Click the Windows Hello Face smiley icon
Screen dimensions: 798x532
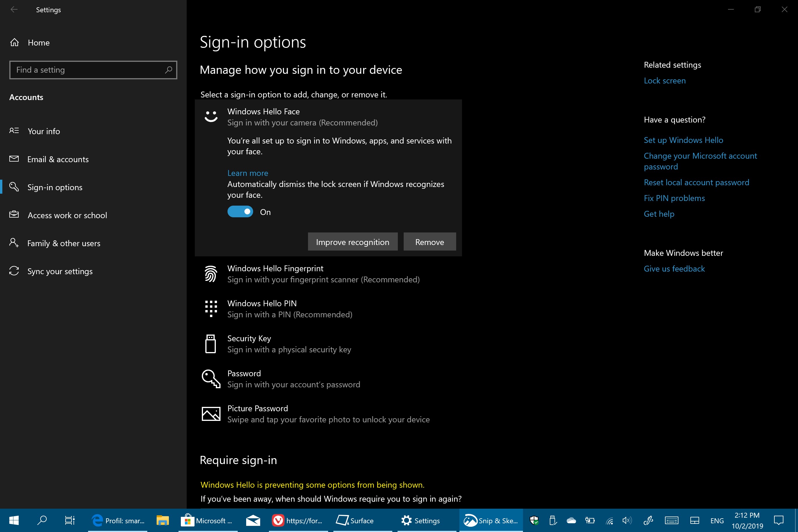(x=211, y=116)
